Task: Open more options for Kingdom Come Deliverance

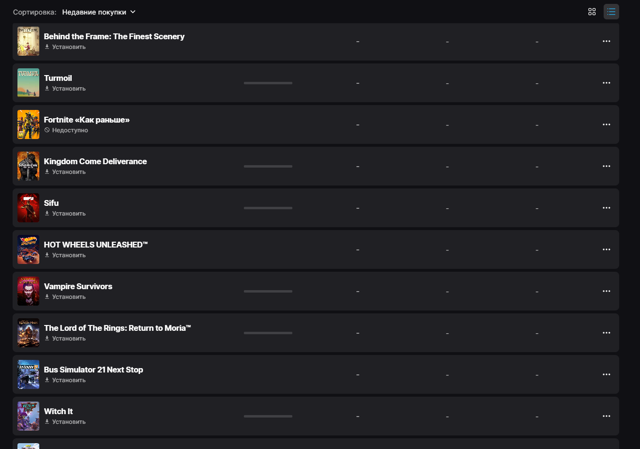Action: point(607,166)
